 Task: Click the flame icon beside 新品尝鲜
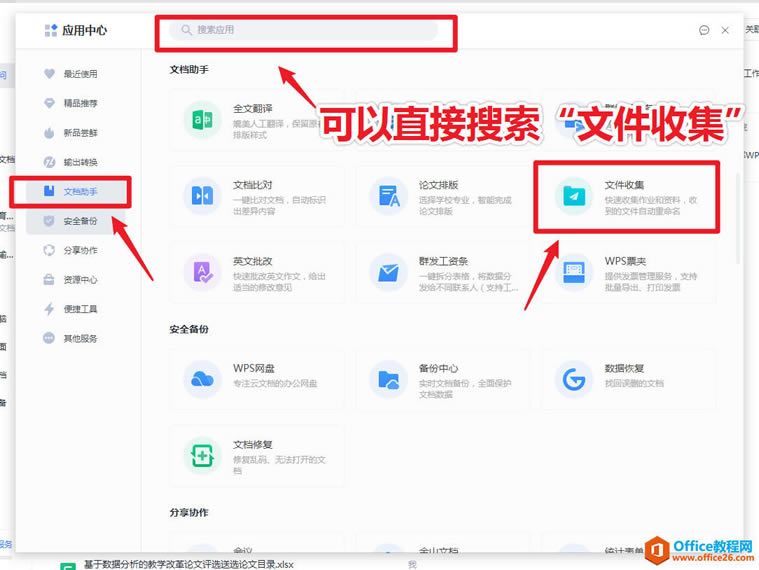coord(49,133)
